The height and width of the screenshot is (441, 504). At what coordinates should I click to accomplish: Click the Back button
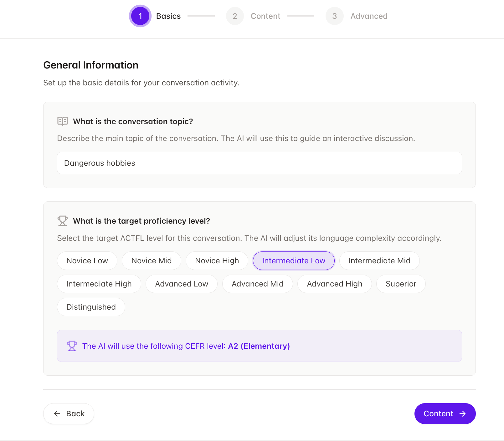click(x=69, y=413)
